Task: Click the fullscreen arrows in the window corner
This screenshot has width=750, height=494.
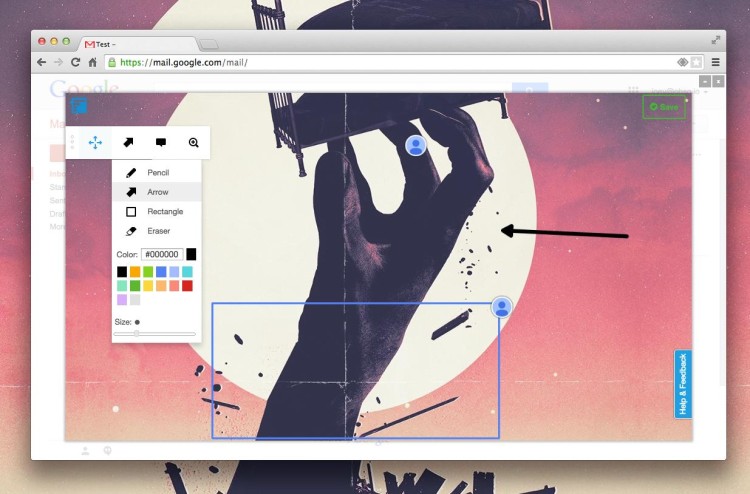Action: [x=716, y=40]
